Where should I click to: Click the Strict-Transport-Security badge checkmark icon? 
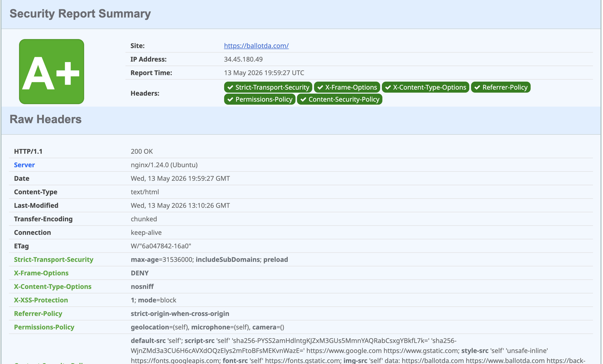pos(230,87)
